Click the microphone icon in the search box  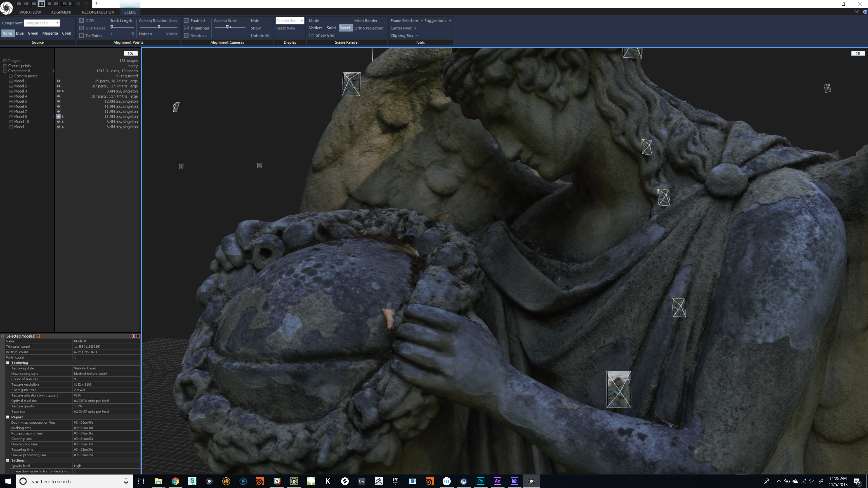[x=126, y=481]
